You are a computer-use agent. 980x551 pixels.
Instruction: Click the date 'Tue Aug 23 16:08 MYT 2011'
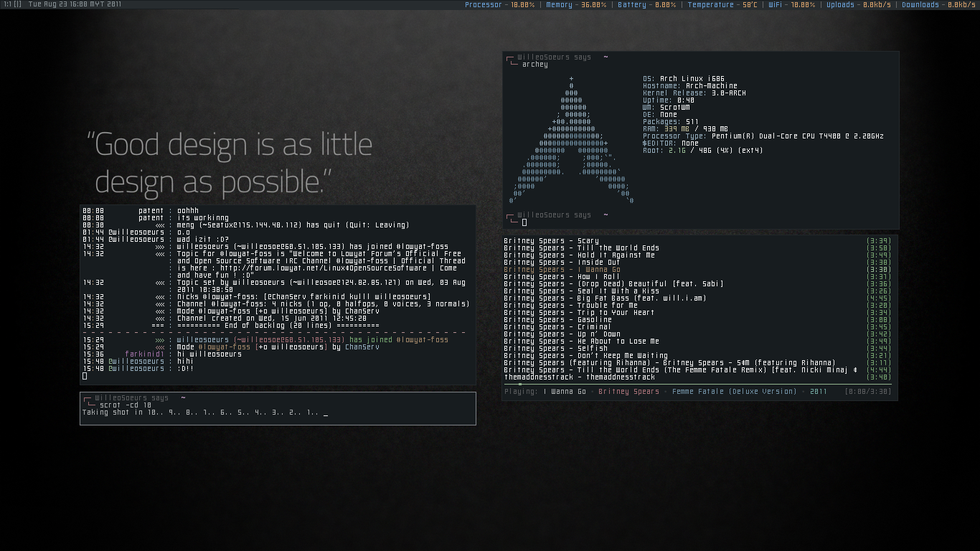pyautogui.click(x=75, y=4)
